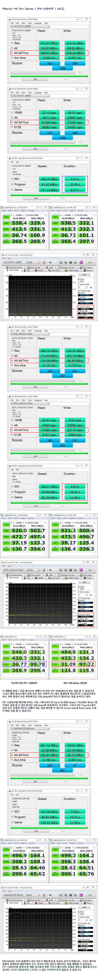Click save-screenshot disk icon in SAMSUNG HD Tune toolbar
98x980 pixels.
click(71, 895)
